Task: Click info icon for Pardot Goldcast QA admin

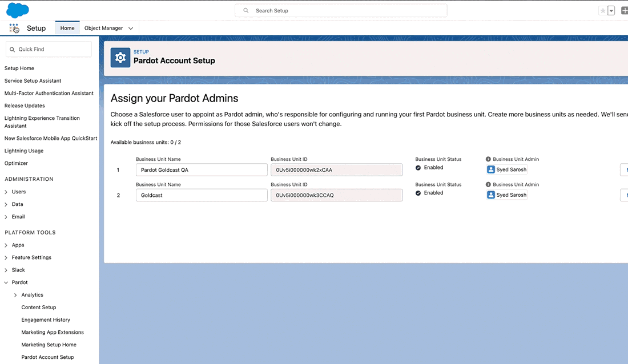Action: click(488, 159)
